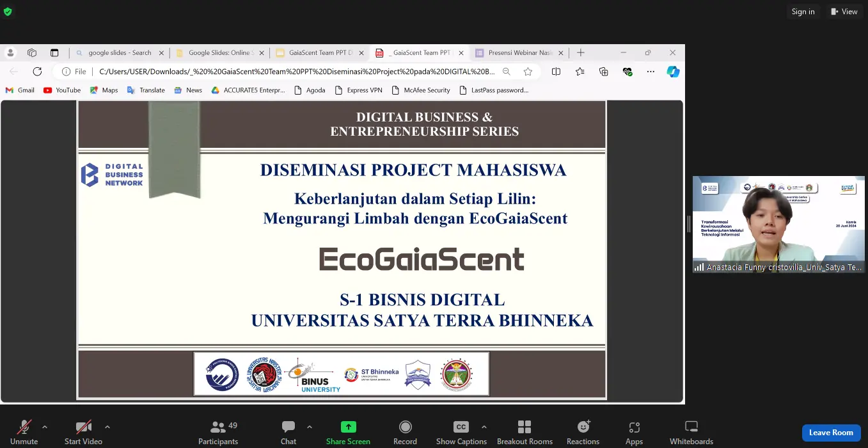Click the Leave Room button
The height and width of the screenshot is (448, 868).
click(x=830, y=433)
